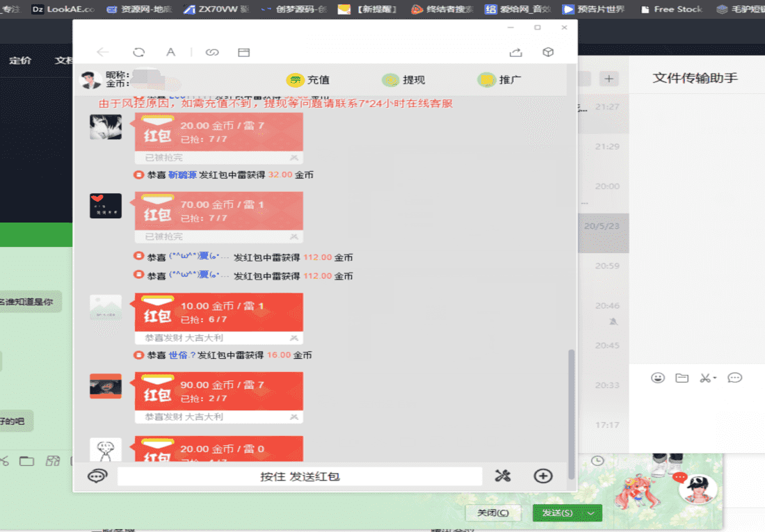
Task: Click the 32.00 amount in the win notice
Action: (280, 175)
